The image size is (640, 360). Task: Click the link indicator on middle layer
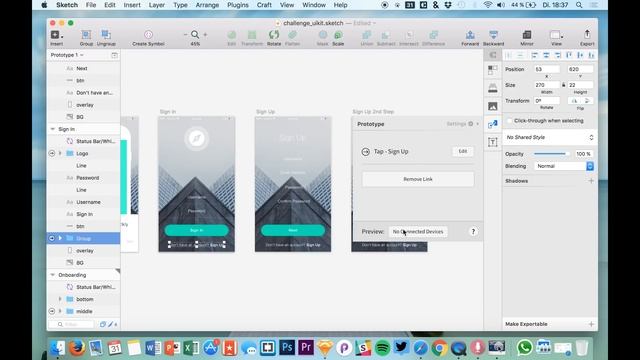click(x=52, y=311)
